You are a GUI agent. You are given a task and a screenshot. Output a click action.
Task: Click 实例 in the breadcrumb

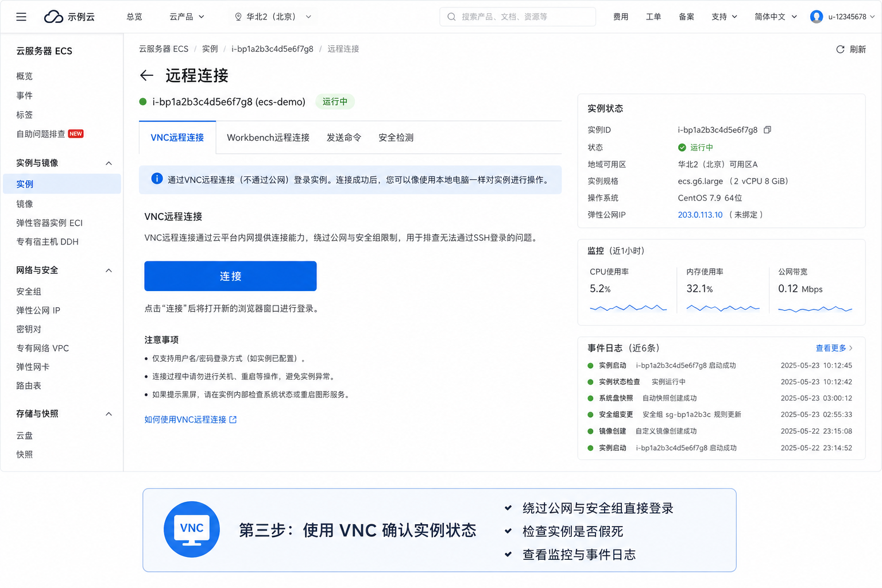point(210,49)
